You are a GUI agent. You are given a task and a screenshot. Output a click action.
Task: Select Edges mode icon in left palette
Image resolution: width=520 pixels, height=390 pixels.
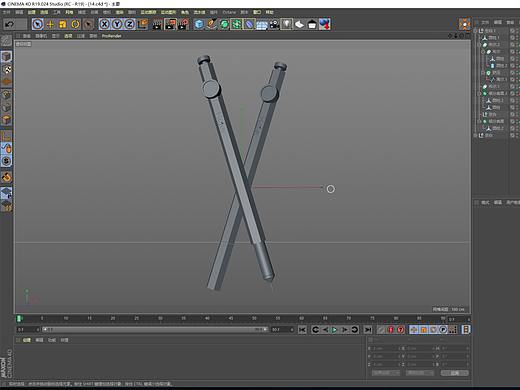[6, 107]
